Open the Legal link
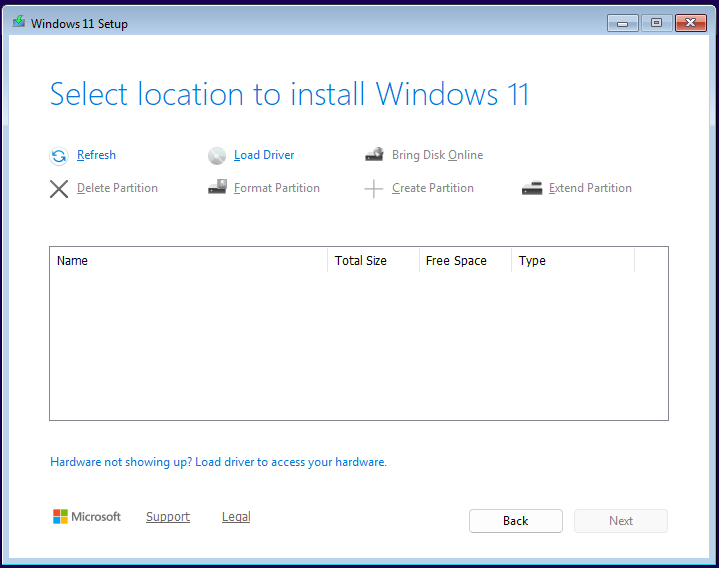Screen dimensions: 719x568 [236, 517]
